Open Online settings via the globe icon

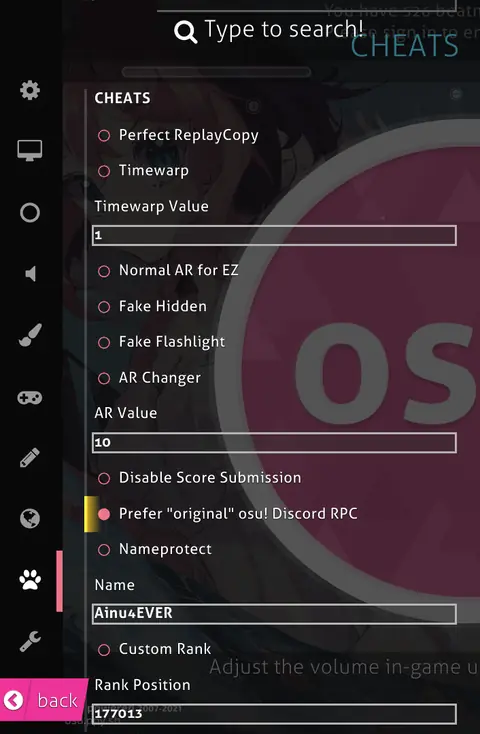[x=30, y=519]
